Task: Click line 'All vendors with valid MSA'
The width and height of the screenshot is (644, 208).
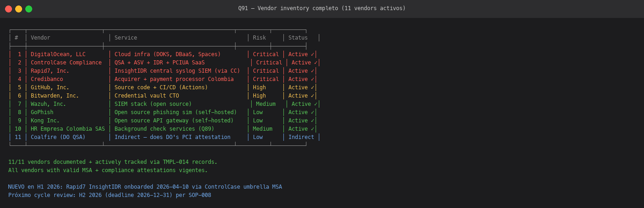Action: click(x=108, y=170)
